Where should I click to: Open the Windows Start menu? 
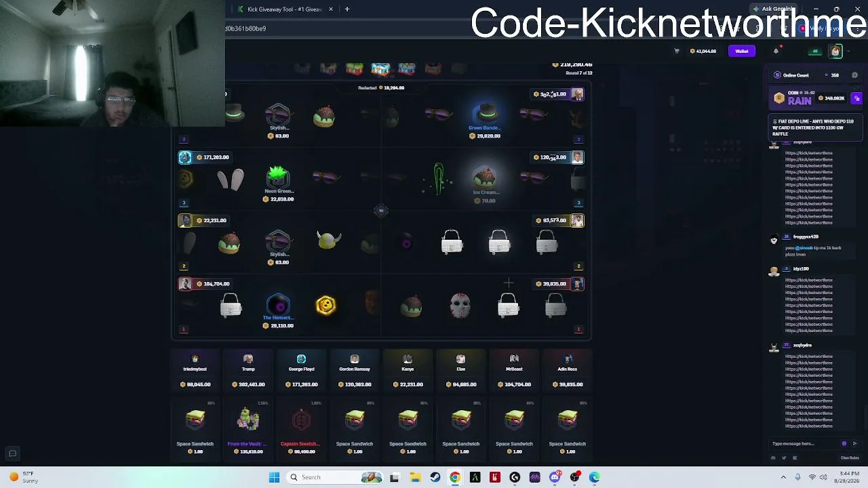[274, 477]
